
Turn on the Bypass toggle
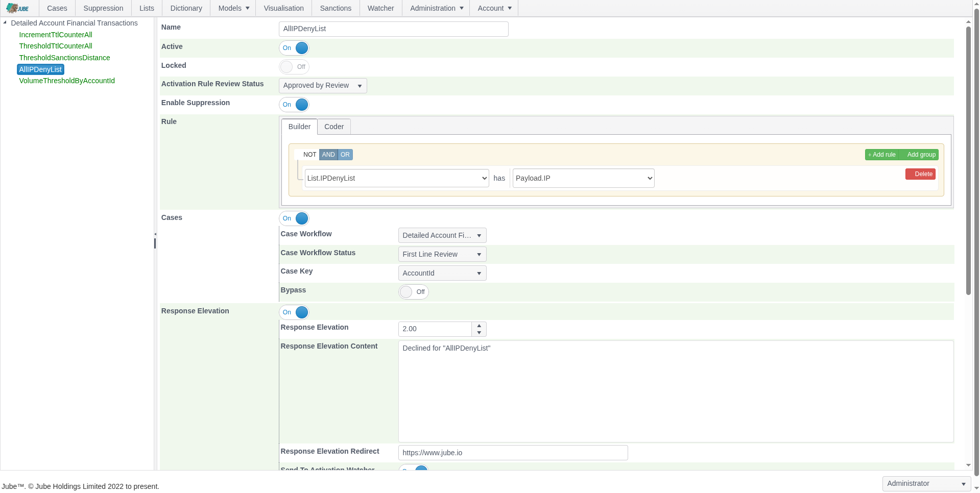pyautogui.click(x=413, y=292)
